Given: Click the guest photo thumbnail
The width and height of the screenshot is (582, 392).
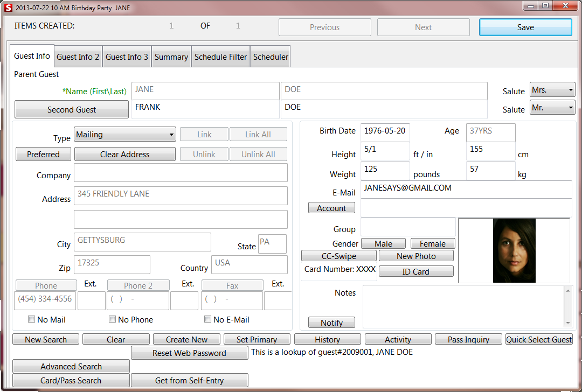Looking at the screenshot, I should (x=514, y=251).
